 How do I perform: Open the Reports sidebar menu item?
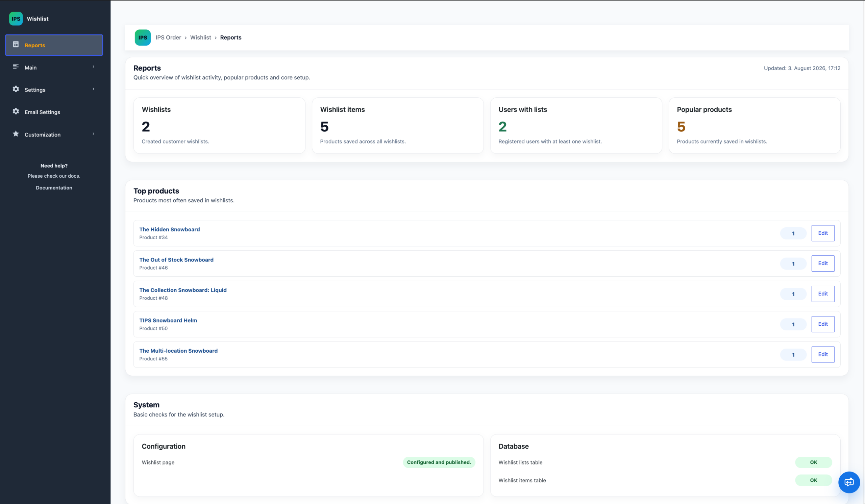pyautogui.click(x=54, y=45)
